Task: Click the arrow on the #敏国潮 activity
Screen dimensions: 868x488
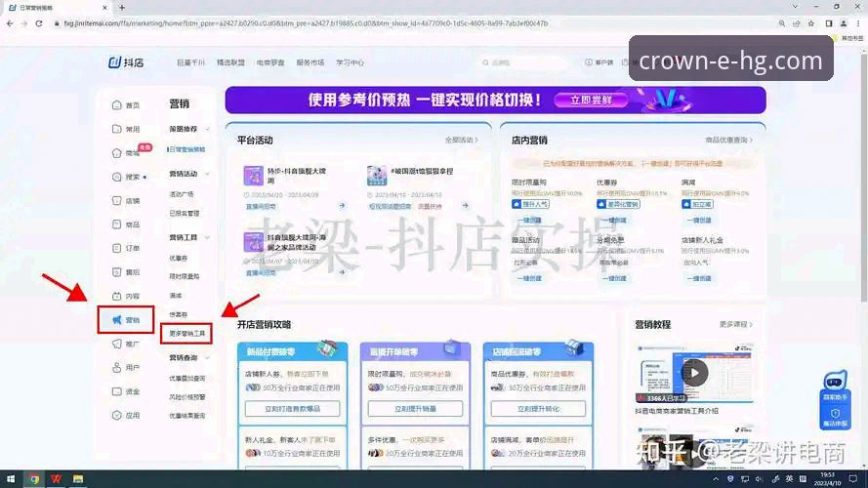Action: [x=465, y=206]
